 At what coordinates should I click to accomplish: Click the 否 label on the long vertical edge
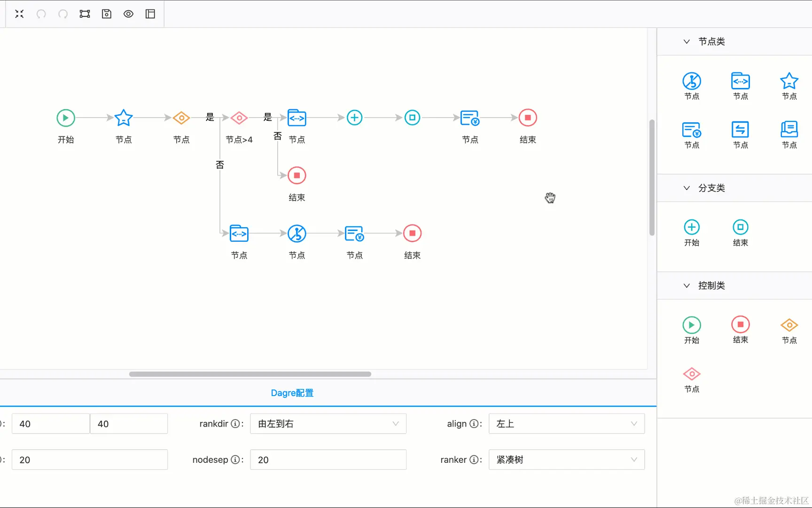click(220, 165)
